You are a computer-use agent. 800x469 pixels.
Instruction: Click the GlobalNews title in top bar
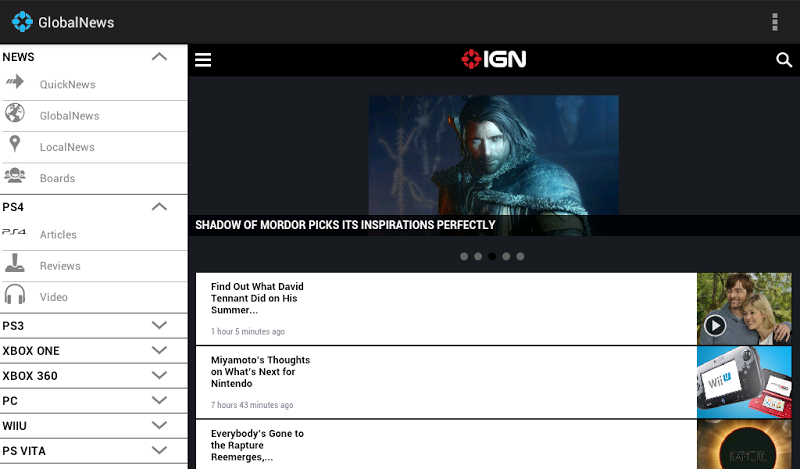[76, 22]
